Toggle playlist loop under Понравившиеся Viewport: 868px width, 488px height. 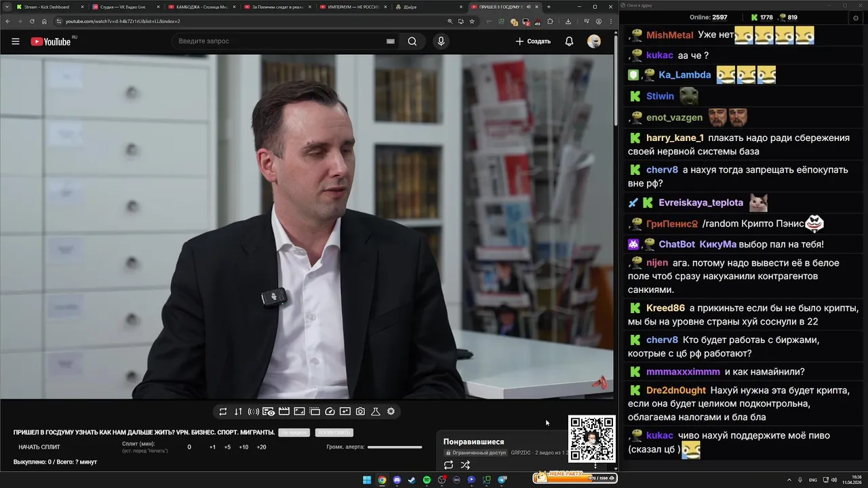click(x=448, y=465)
